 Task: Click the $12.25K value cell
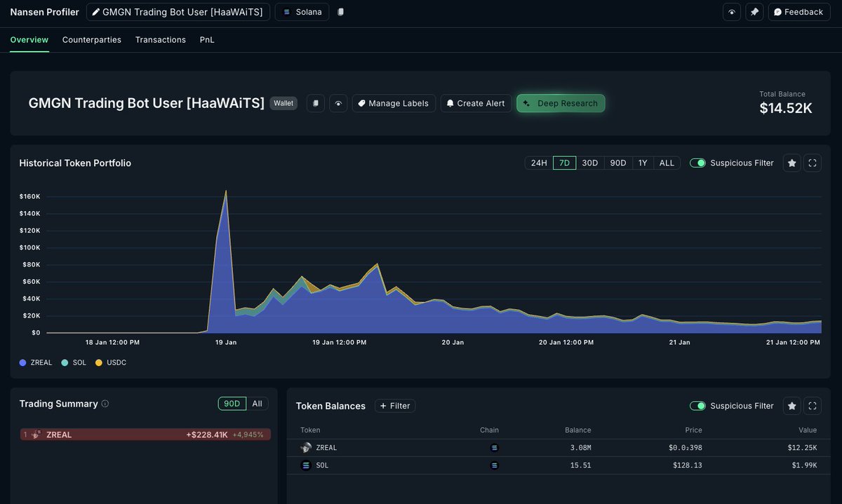tap(802, 447)
